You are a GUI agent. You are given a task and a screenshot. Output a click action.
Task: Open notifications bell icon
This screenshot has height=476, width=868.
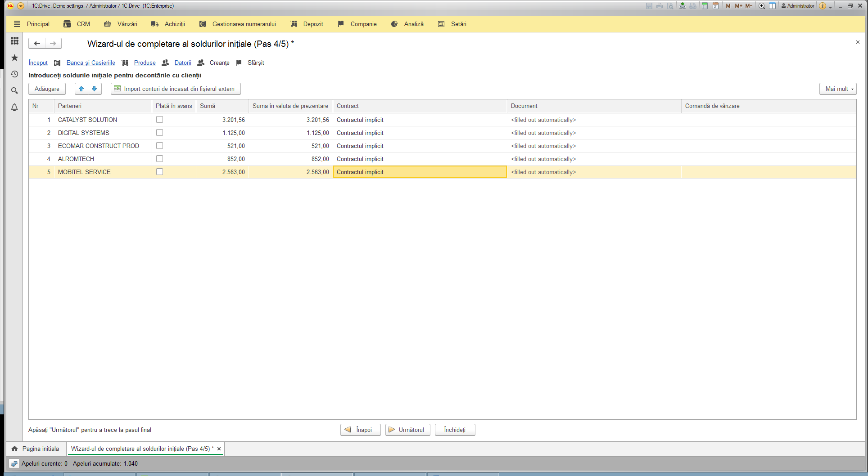click(14, 107)
